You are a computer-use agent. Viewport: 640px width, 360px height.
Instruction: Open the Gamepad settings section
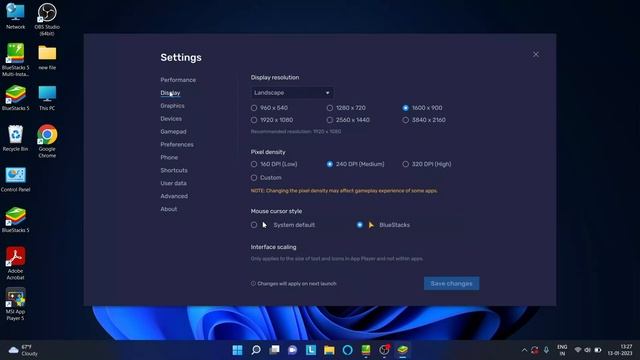[173, 131]
